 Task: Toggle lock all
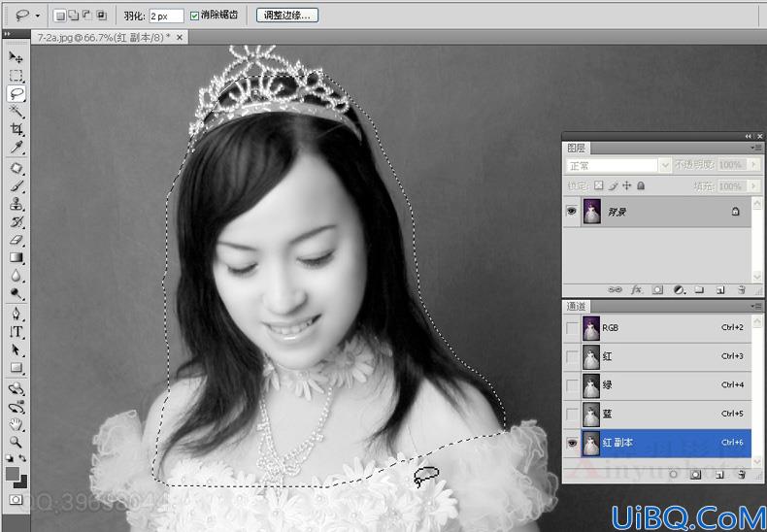[641, 185]
